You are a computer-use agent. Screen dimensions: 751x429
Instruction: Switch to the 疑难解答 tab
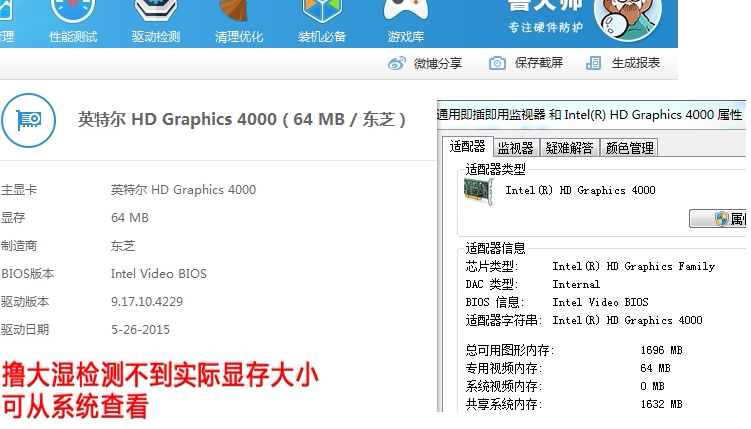569,148
